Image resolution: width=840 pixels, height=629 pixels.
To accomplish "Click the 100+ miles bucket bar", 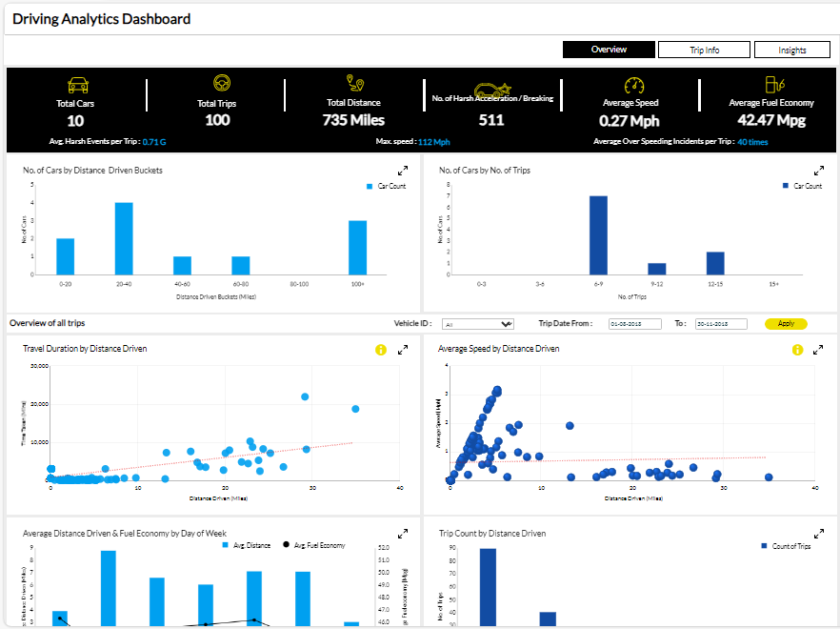I will (x=357, y=248).
